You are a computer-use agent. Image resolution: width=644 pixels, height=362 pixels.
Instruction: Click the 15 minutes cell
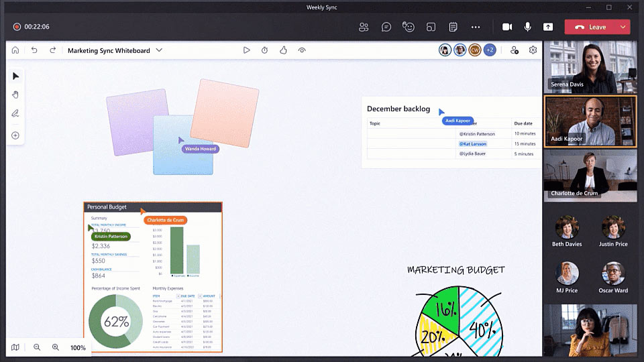tap(525, 144)
